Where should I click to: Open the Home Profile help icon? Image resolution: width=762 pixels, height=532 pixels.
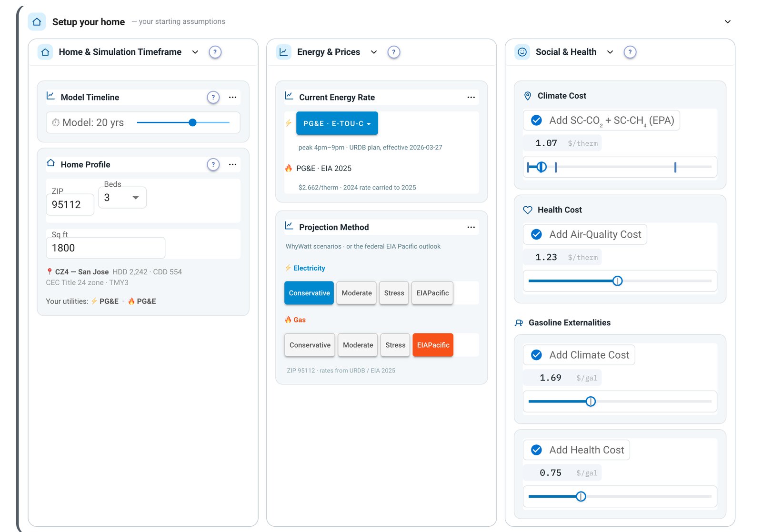pos(213,164)
